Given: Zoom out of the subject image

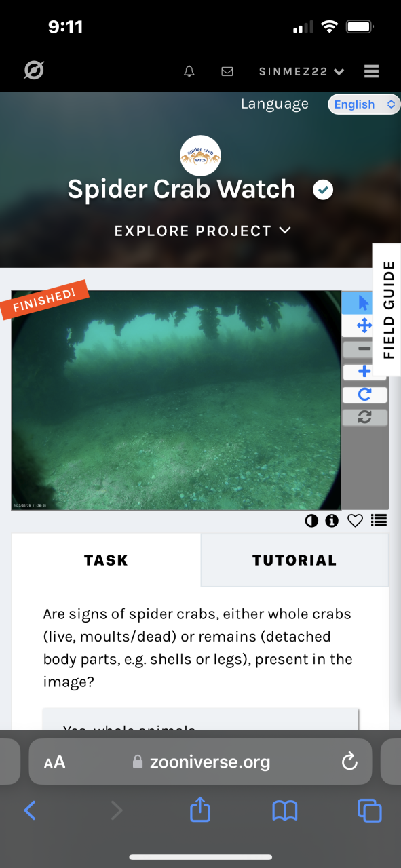Looking at the screenshot, I should 364,349.
